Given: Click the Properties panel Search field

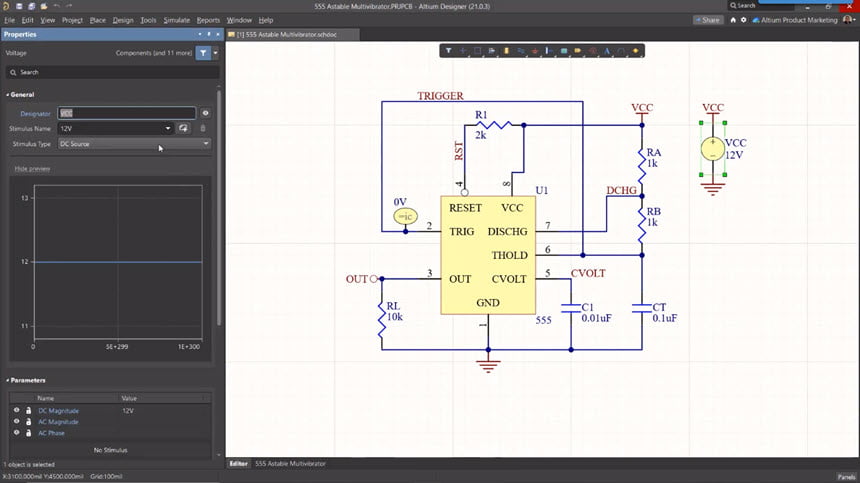Looking at the screenshot, I should (112, 72).
